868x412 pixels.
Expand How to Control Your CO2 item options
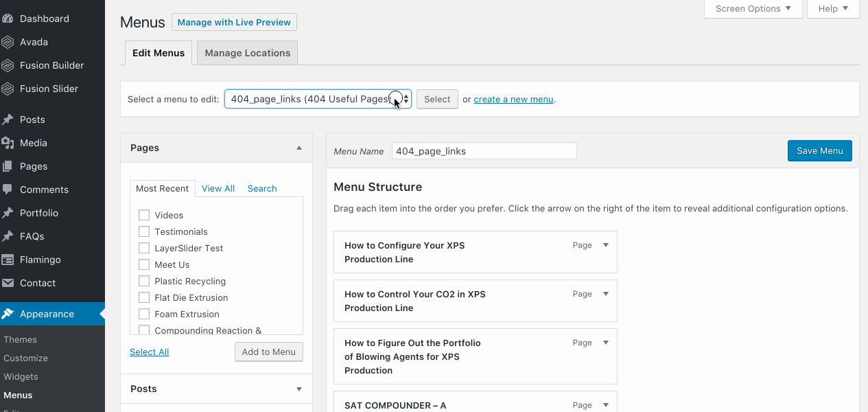click(605, 294)
